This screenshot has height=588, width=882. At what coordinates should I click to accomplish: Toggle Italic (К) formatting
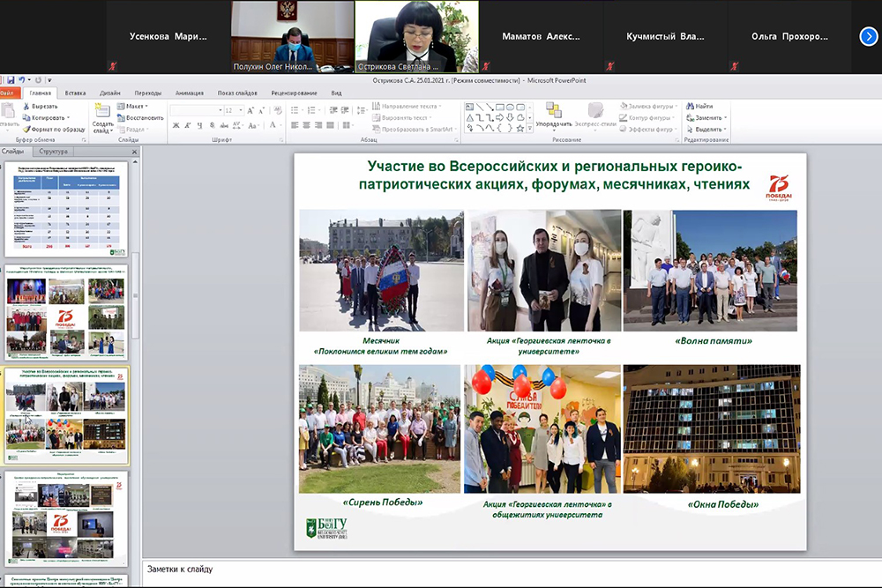point(188,125)
